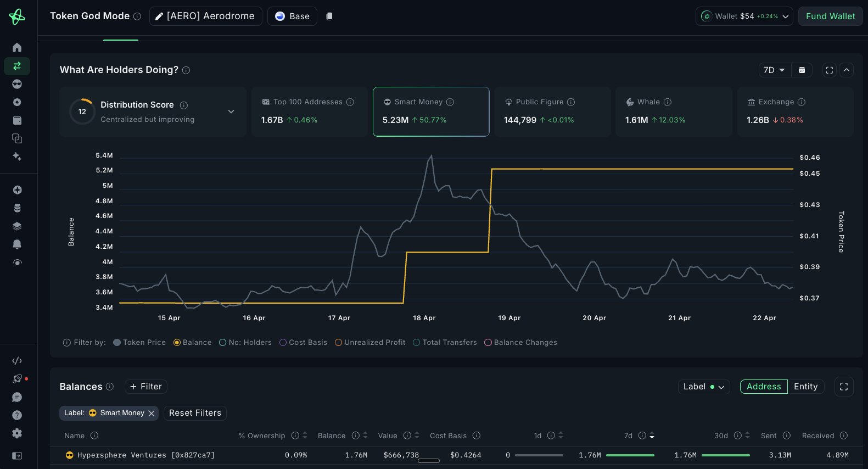Remove the Smart Money label filter

[152, 413]
